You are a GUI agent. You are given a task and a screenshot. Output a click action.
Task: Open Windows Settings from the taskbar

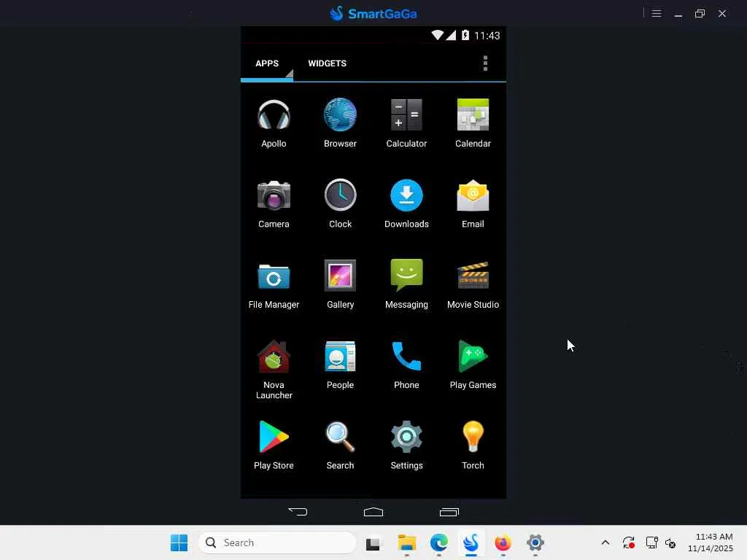[535, 542]
